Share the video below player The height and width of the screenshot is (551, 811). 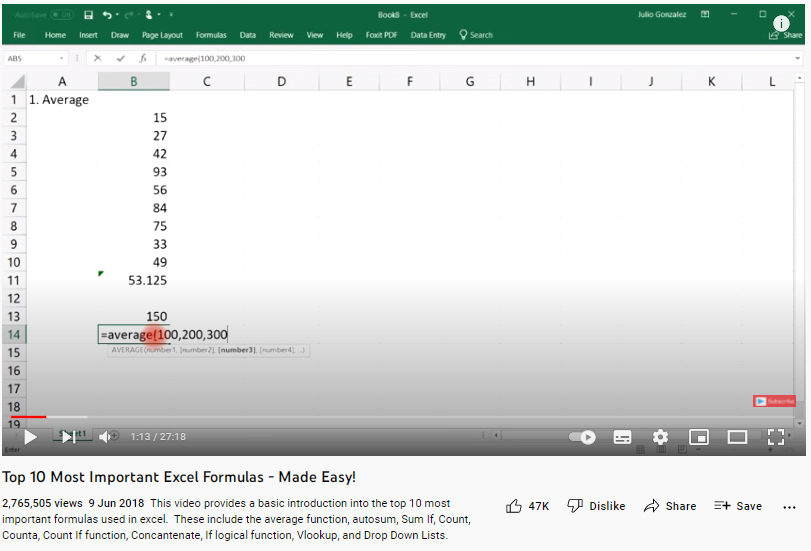click(x=670, y=506)
